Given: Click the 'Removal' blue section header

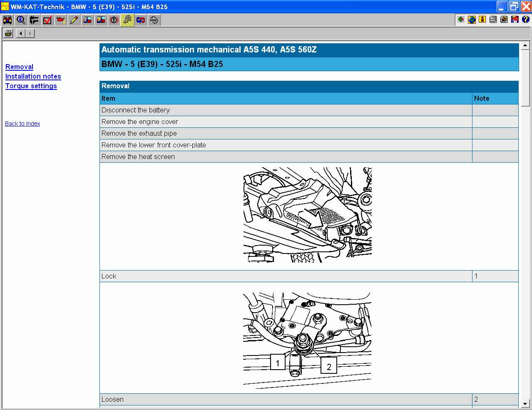Looking at the screenshot, I should point(309,86).
